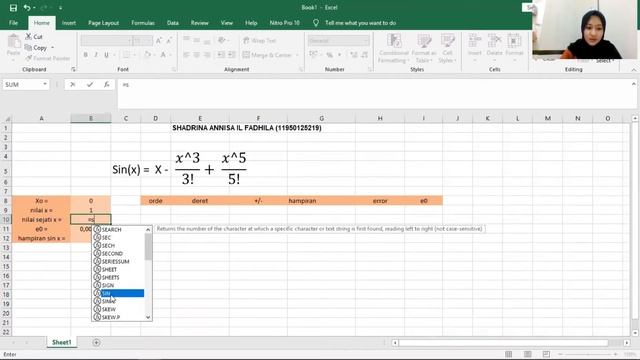Click the Cut scissors icon

(x=29, y=36)
